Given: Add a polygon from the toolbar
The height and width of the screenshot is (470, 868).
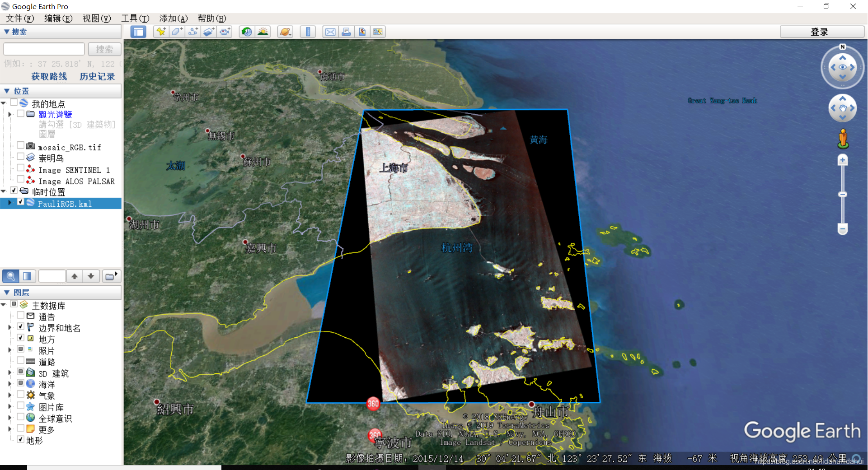Looking at the screenshot, I should pyautogui.click(x=177, y=32).
